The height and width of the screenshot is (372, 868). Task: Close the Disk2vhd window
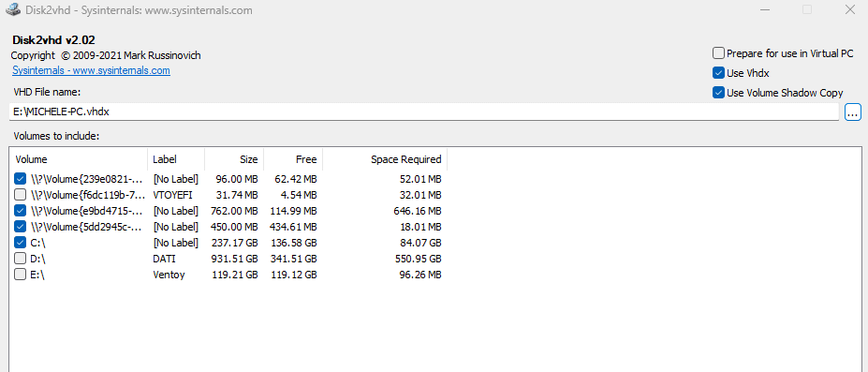pos(850,9)
